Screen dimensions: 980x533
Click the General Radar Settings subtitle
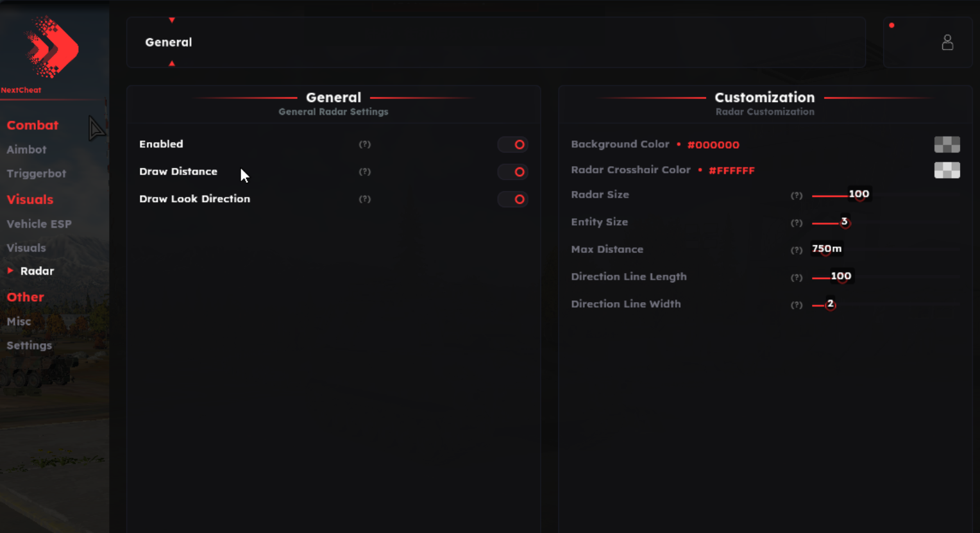(334, 112)
